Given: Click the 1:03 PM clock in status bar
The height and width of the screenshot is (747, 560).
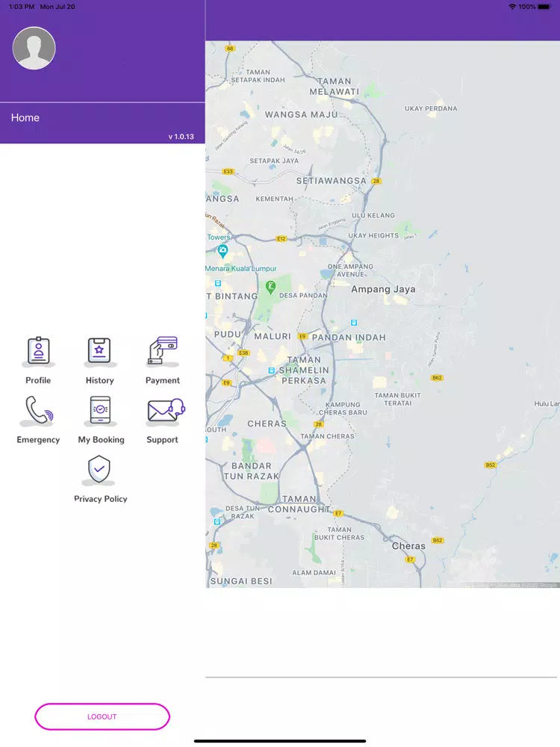Looking at the screenshot, I should click(x=22, y=7).
